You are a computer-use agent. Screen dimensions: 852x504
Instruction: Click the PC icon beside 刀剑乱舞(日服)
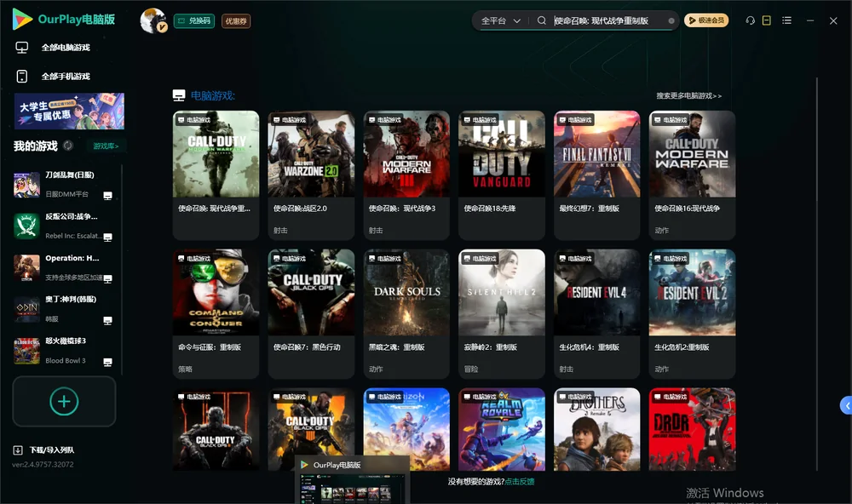[107, 196]
